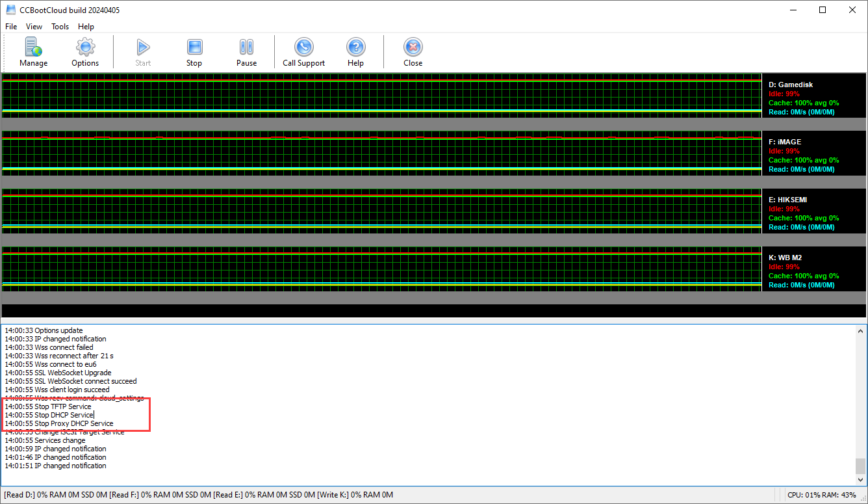
Task: Click the CPU and RAM status indicator
Action: click(821, 495)
